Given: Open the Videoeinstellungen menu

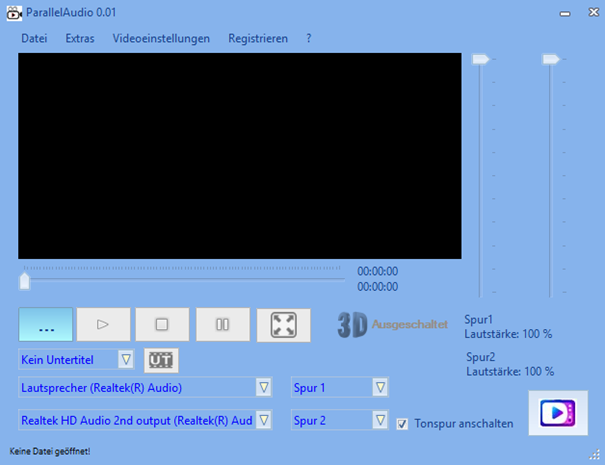Looking at the screenshot, I should tap(161, 39).
